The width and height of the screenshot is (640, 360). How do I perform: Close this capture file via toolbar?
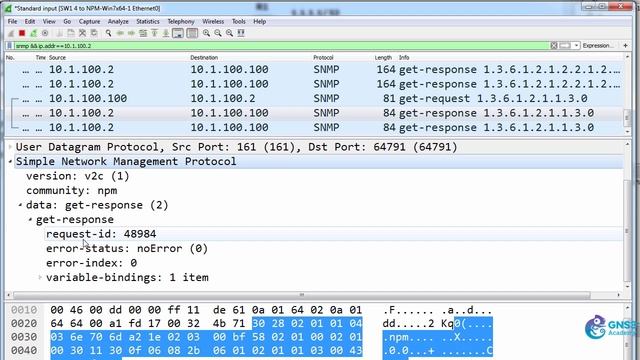tap(82, 33)
